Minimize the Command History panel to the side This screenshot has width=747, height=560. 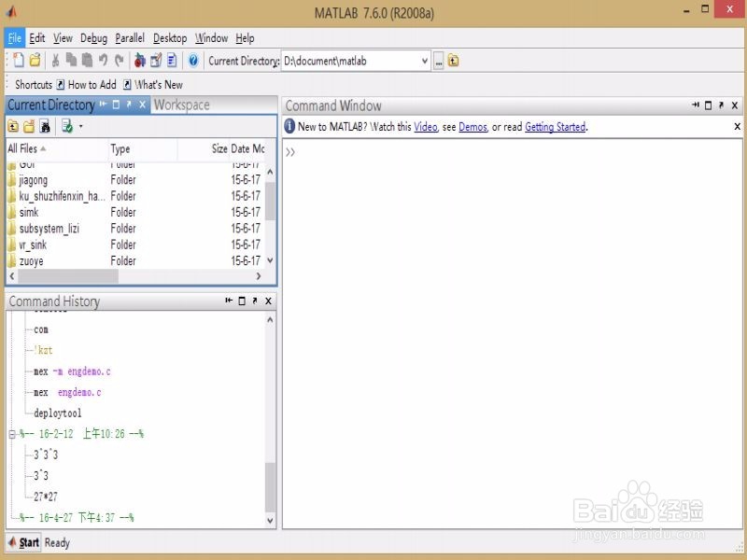(229, 301)
